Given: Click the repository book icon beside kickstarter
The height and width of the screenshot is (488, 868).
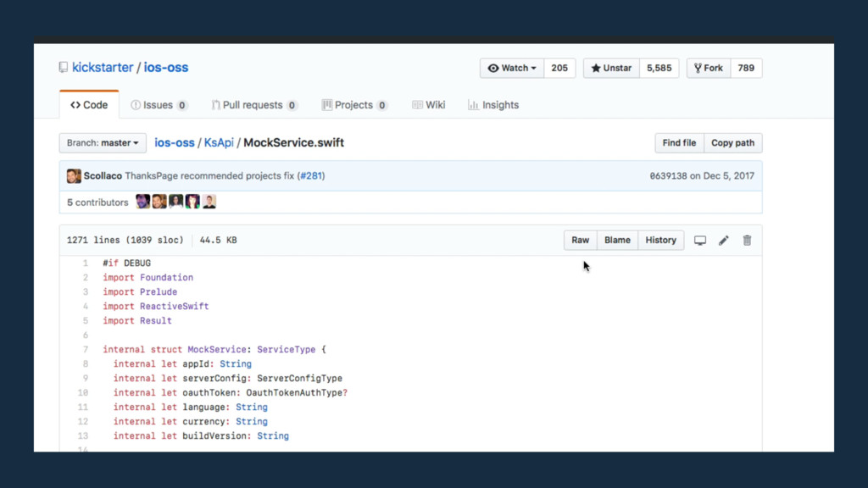Looking at the screenshot, I should [x=64, y=68].
